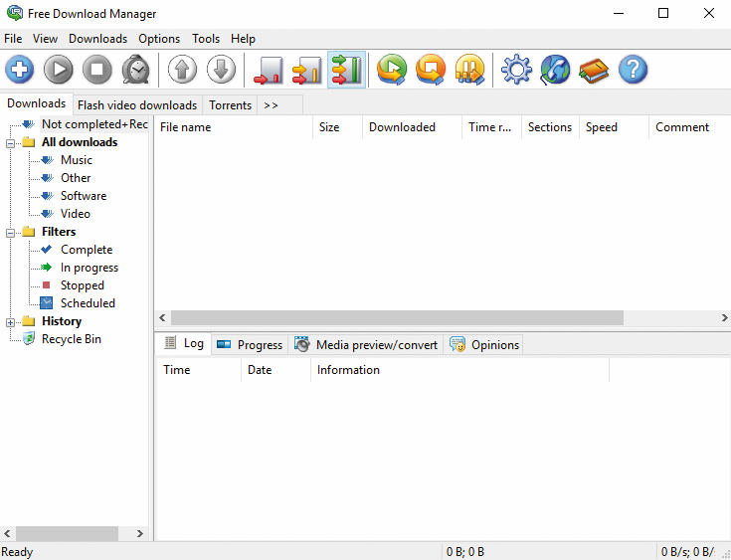The image size is (731, 560).
Task: Click the Free Download Manager title icon
Action: [x=15, y=13]
